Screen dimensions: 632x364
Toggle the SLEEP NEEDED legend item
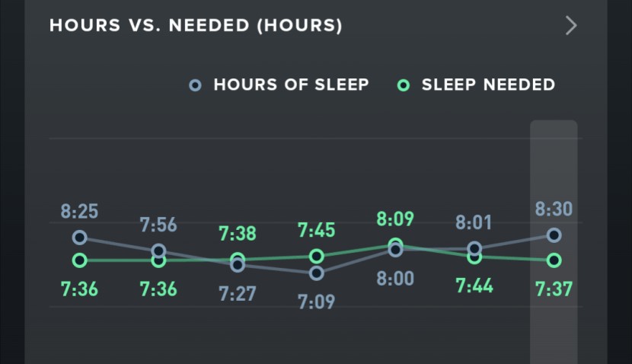click(x=488, y=85)
